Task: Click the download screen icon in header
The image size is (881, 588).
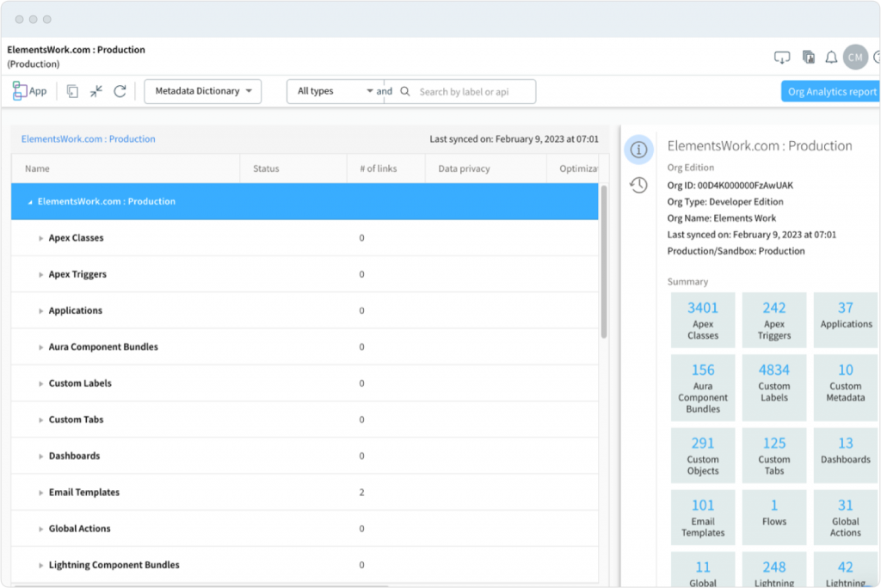Action: pyautogui.click(x=781, y=58)
